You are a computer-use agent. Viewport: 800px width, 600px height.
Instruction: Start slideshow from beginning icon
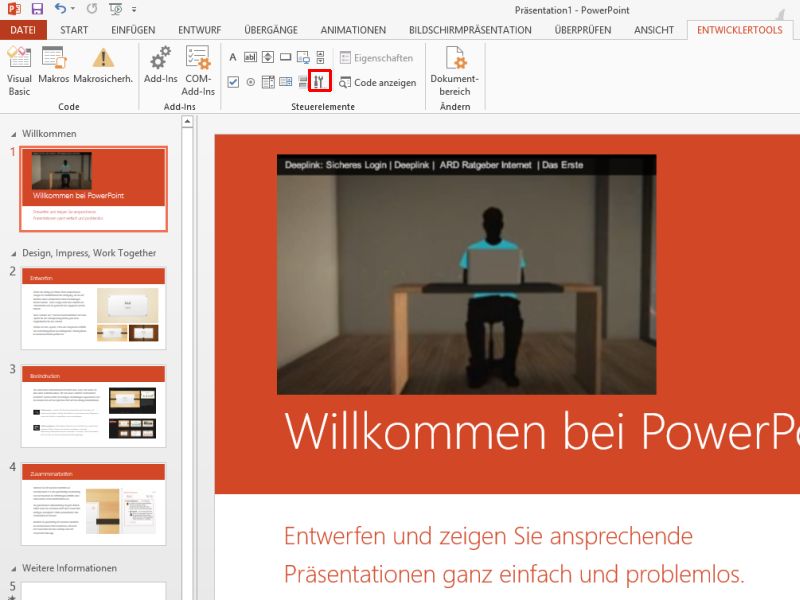(116, 9)
